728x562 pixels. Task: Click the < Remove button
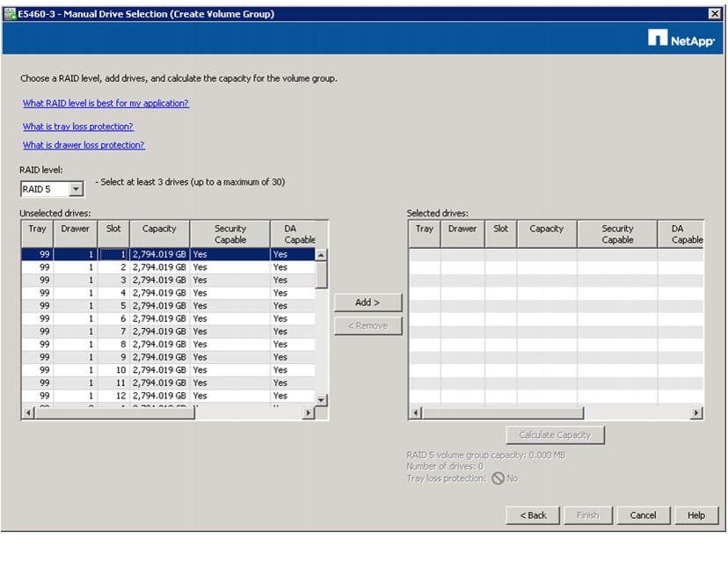[368, 325]
